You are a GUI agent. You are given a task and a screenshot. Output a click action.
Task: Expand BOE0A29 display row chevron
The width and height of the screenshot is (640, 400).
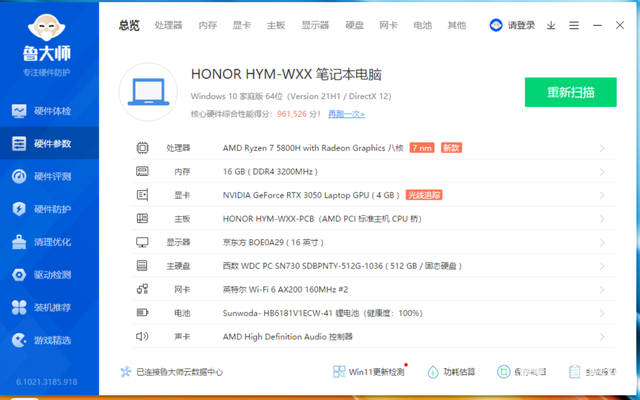tap(602, 243)
